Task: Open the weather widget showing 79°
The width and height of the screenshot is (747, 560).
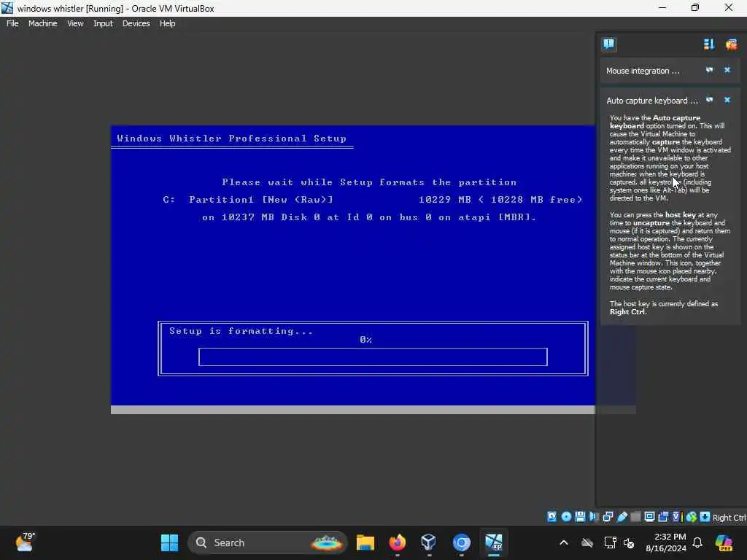Action: pos(25,542)
